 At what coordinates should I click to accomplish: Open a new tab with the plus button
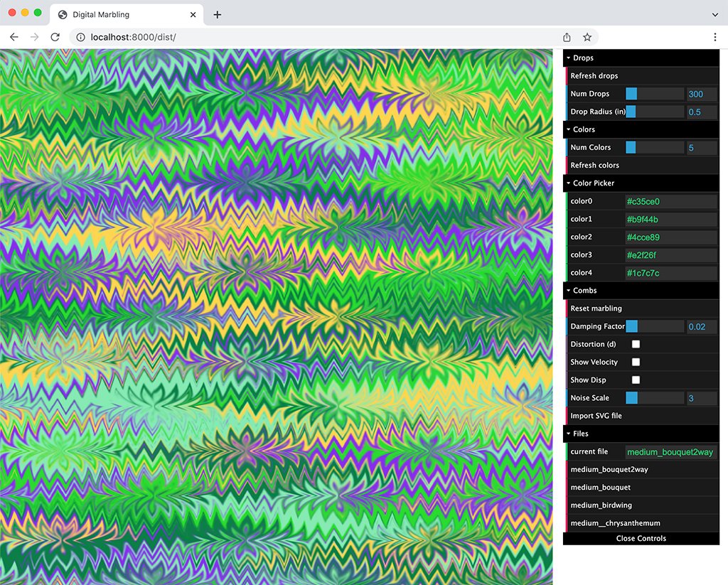click(x=217, y=14)
